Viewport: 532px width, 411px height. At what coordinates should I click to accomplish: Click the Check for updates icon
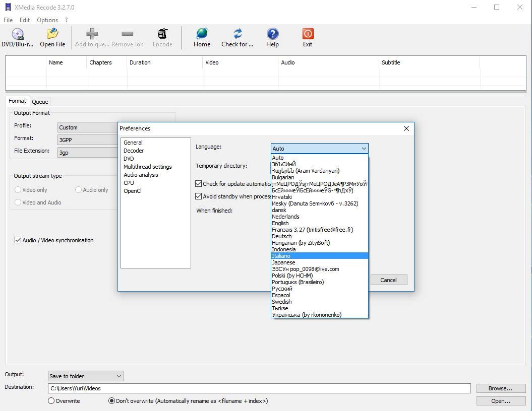(238, 34)
